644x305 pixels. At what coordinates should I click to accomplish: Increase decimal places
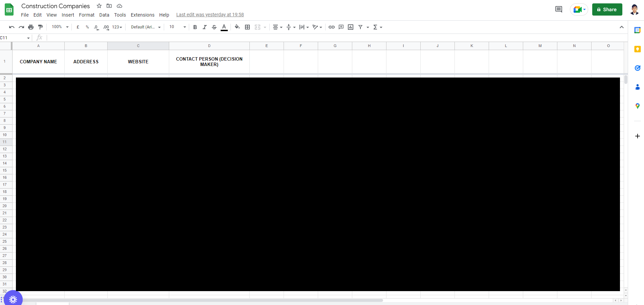click(x=106, y=27)
